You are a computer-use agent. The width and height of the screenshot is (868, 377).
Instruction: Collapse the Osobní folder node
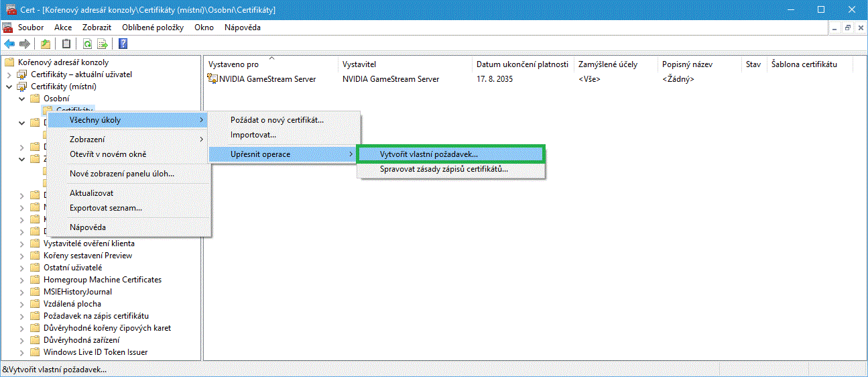point(22,99)
